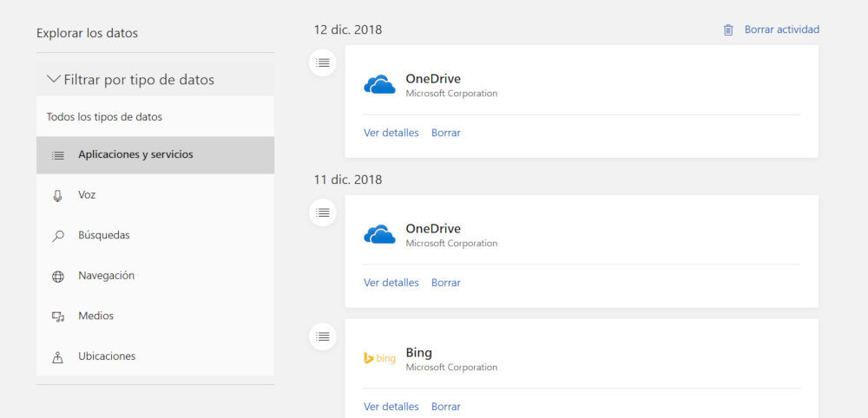
Task: Open Ver detalles for 11 dic. OneDrive entry
Action: pos(391,283)
